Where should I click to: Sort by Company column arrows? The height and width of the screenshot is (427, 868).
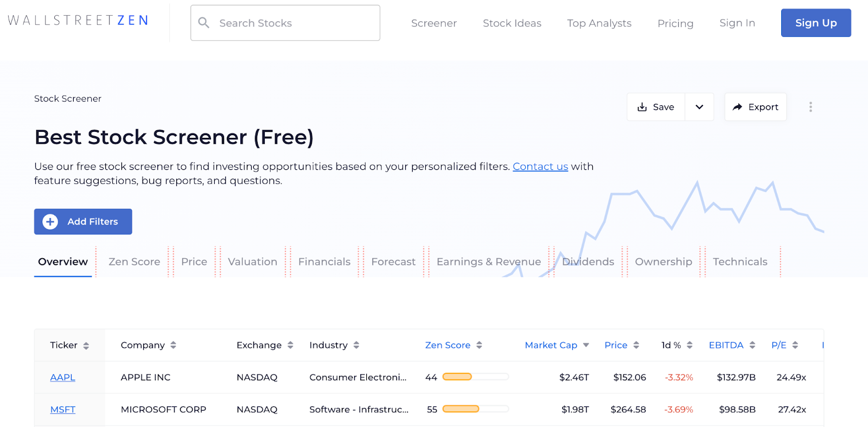173,345
